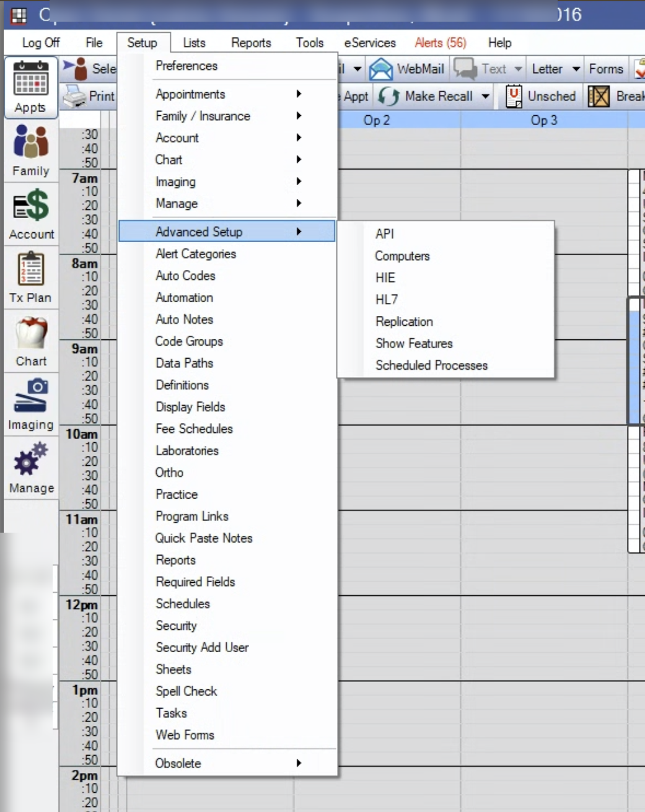This screenshot has width=645, height=812.
Task: Open the Family module icon
Action: [x=30, y=142]
